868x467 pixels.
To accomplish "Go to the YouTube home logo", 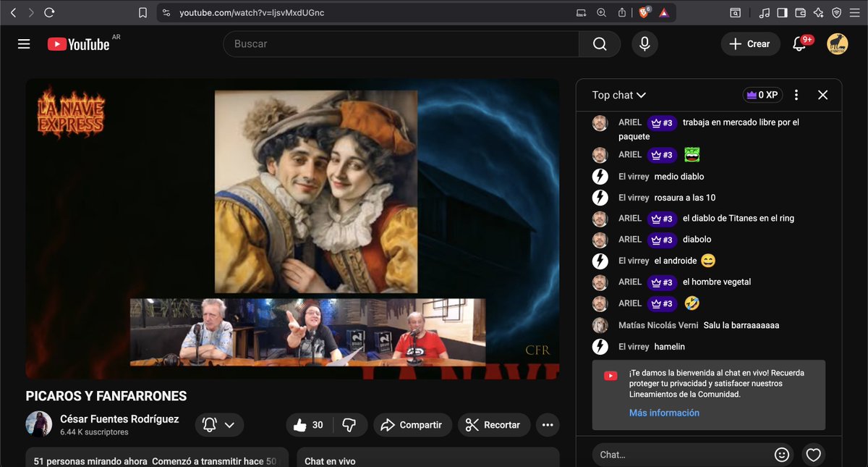I will (79, 44).
